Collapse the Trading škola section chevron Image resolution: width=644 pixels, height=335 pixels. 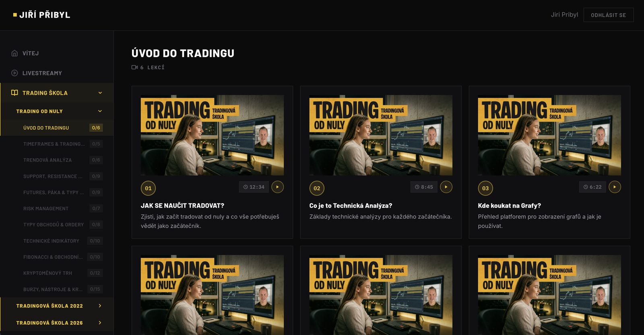(x=100, y=93)
